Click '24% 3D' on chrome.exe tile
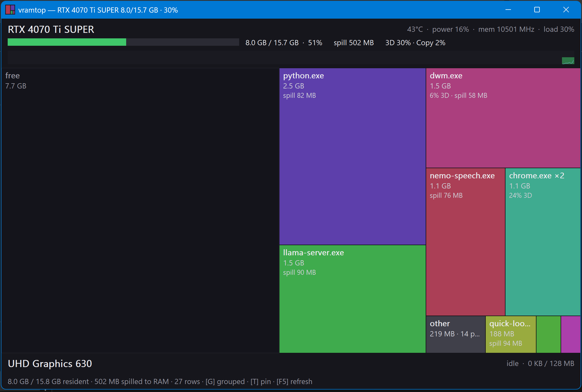Screen dimensions: 582x392 point(521,196)
